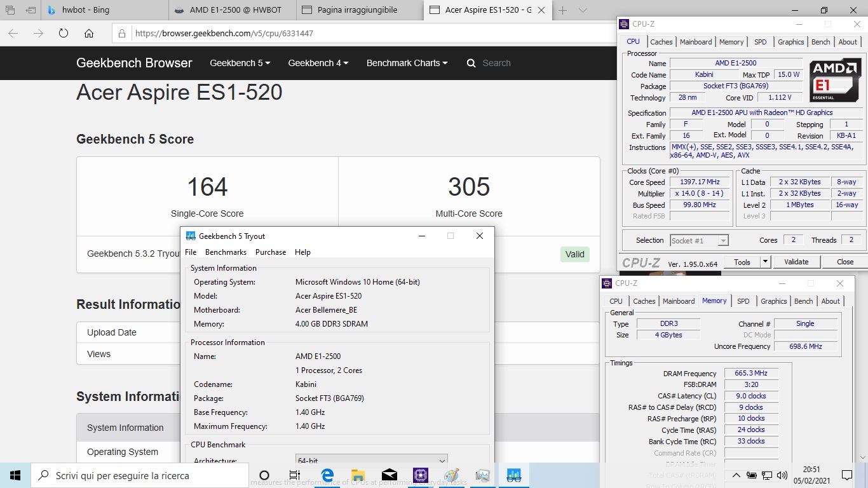Click the CPU-Z Tools button
Screen dimensions: 868x488
pos(742,262)
